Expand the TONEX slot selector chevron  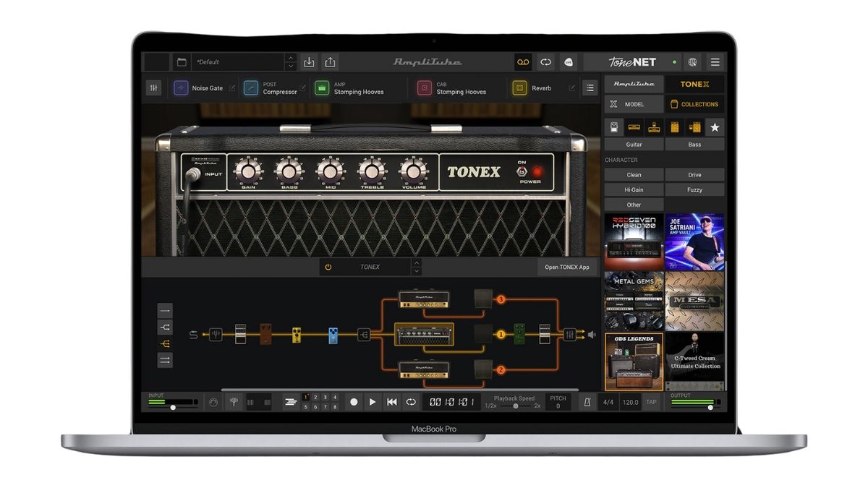(x=417, y=266)
